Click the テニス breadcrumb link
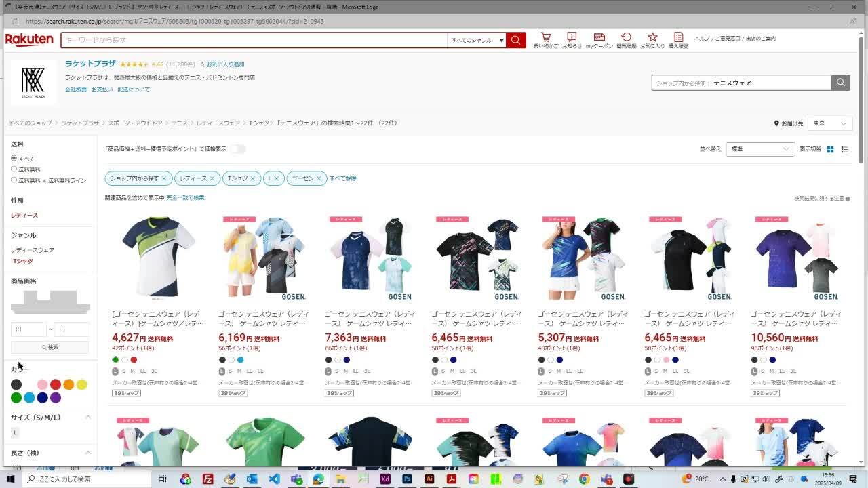Image resolution: width=868 pixels, height=488 pixels. pyautogui.click(x=179, y=123)
